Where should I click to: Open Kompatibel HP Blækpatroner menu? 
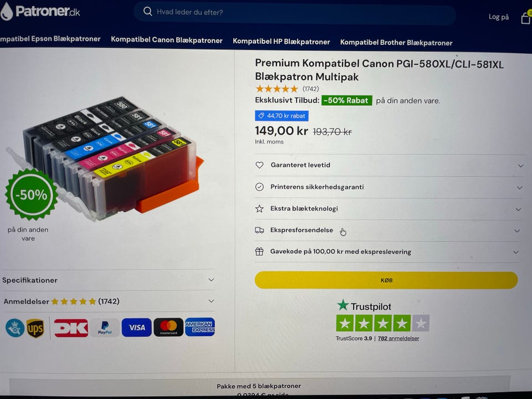pyautogui.click(x=282, y=42)
